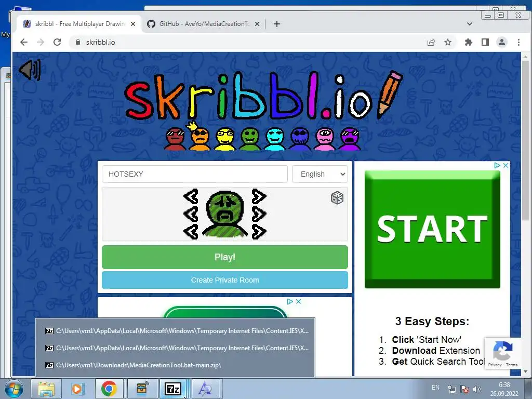Click the page vertical scrollbar thumb
The width and height of the screenshot is (532, 399).
pos(526,139)
